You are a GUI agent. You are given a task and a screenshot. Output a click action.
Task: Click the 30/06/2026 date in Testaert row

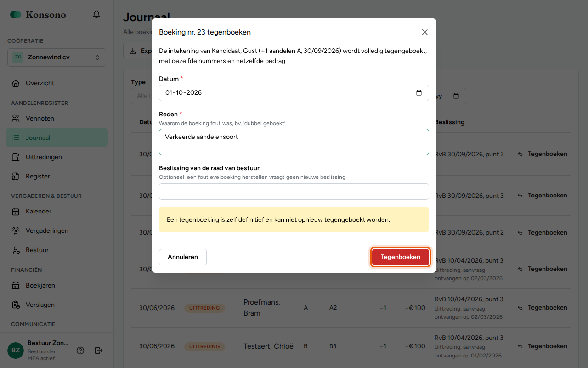[157, 346]
